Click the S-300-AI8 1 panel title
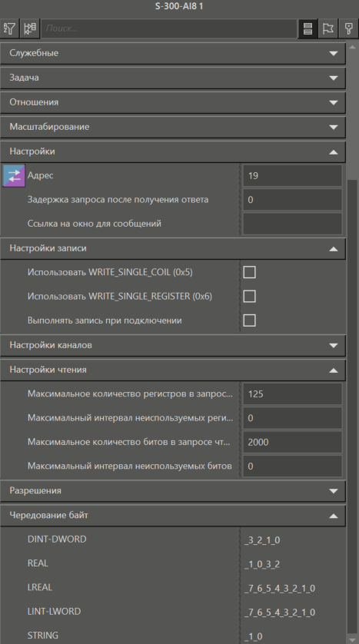359x644 pixels. [x=180, y=7]
